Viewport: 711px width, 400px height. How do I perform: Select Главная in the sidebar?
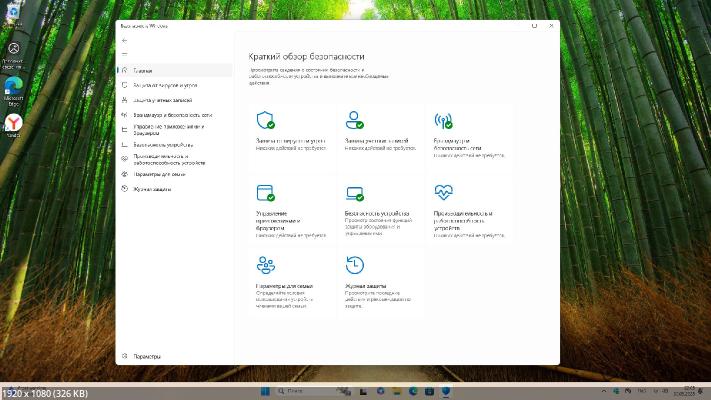(143, 71)
